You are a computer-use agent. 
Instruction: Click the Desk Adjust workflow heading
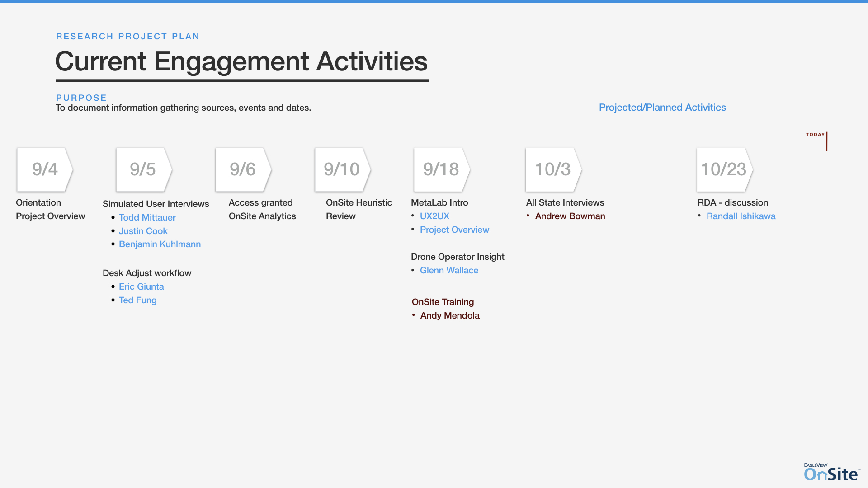point(147,273)
